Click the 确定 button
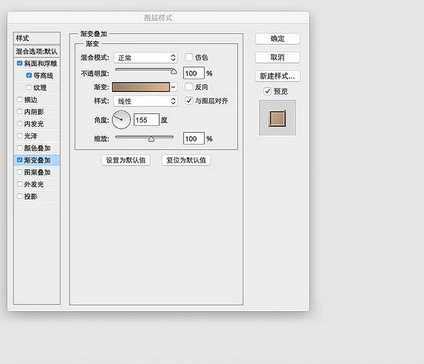 point(278,39)
